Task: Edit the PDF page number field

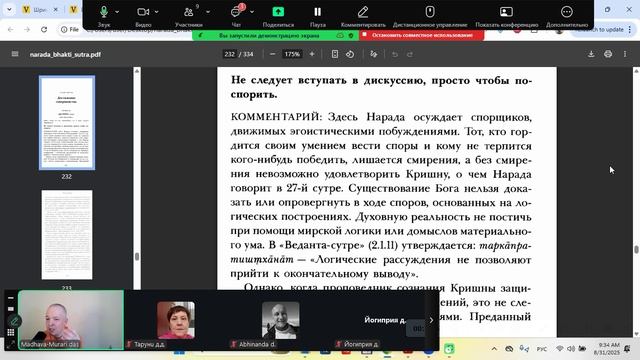Action: pyautogui.click(x=229, y=54)
